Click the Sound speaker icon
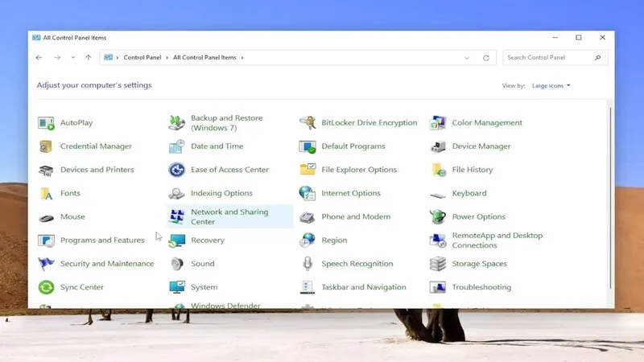 177,264
